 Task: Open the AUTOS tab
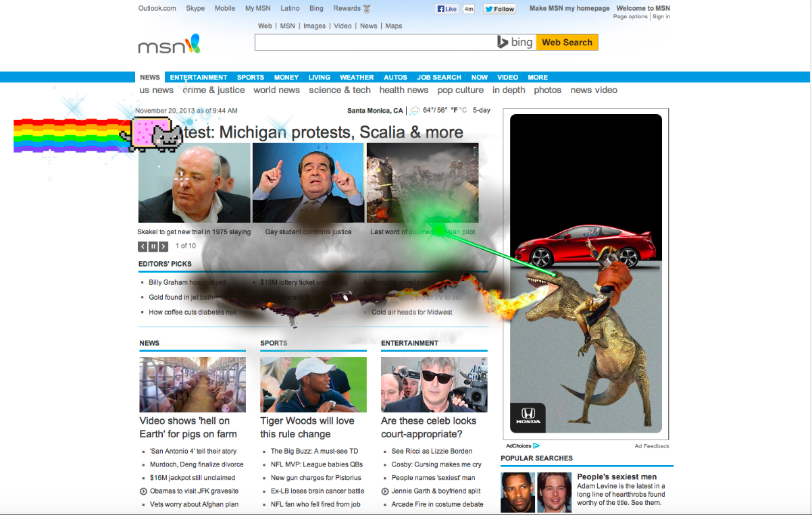coord(396,77)
